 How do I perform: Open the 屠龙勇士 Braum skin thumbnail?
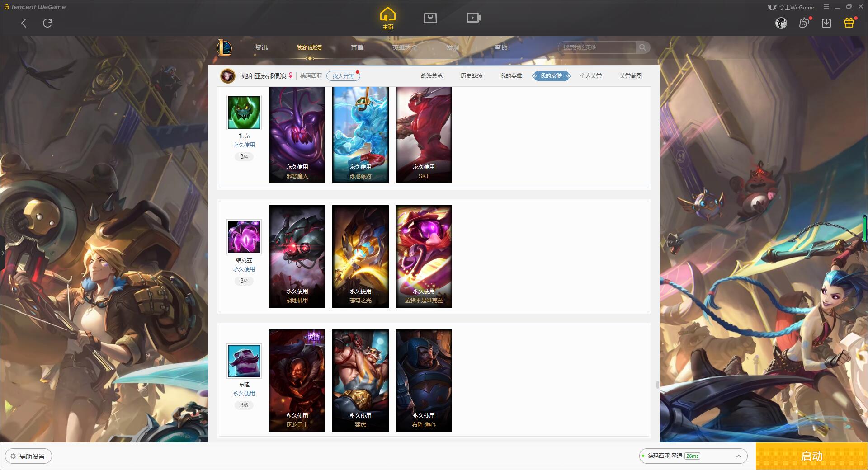tap(297, 381)
